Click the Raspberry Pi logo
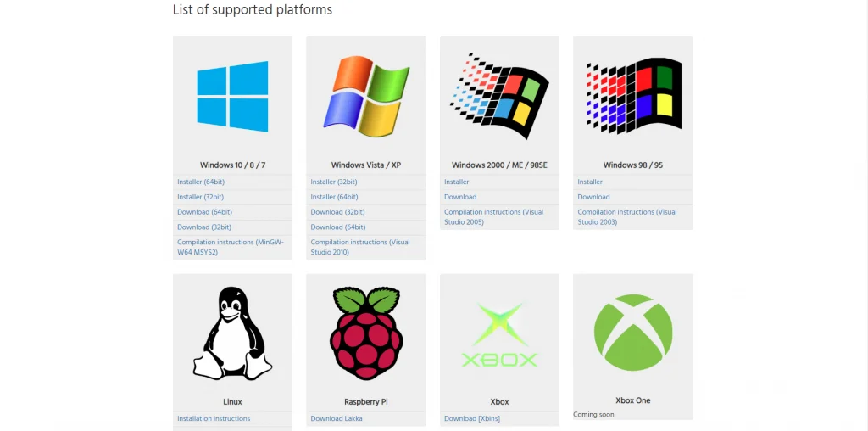The height and width of the screenshot is (431, 868). [366, 333]
